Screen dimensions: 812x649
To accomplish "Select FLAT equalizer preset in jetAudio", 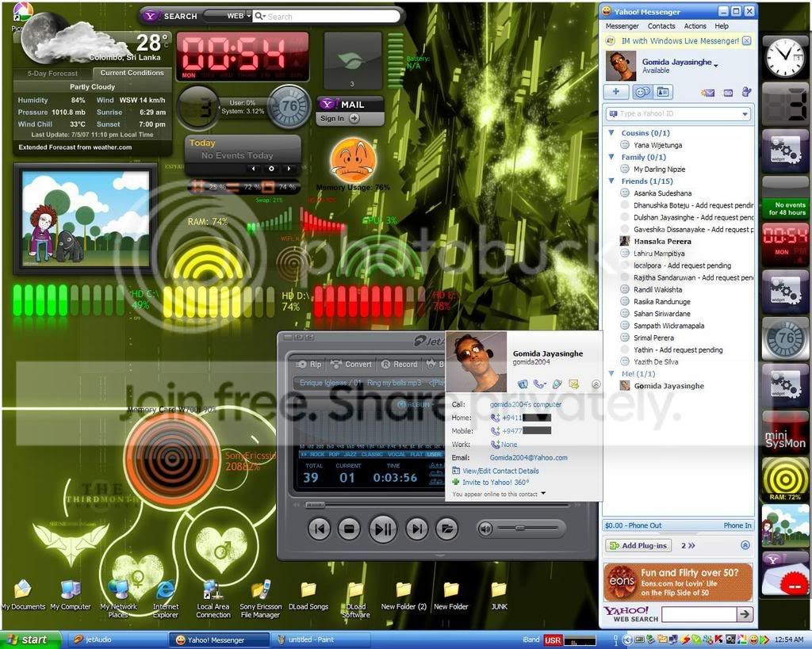I will pos(416,454).
